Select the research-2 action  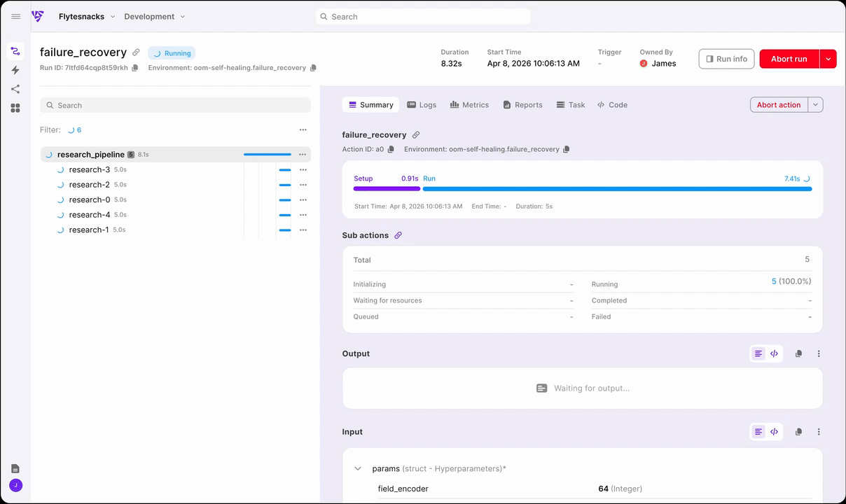coord(90,185)
